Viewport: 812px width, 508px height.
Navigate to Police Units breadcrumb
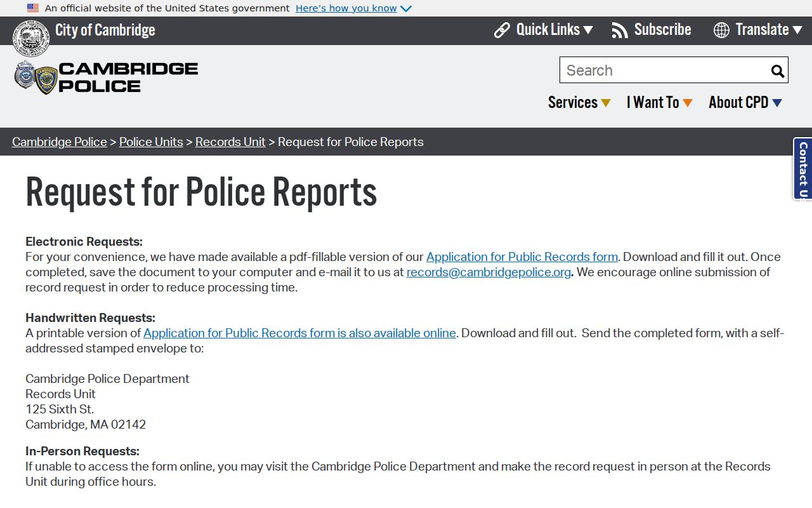tap(151, 142)
